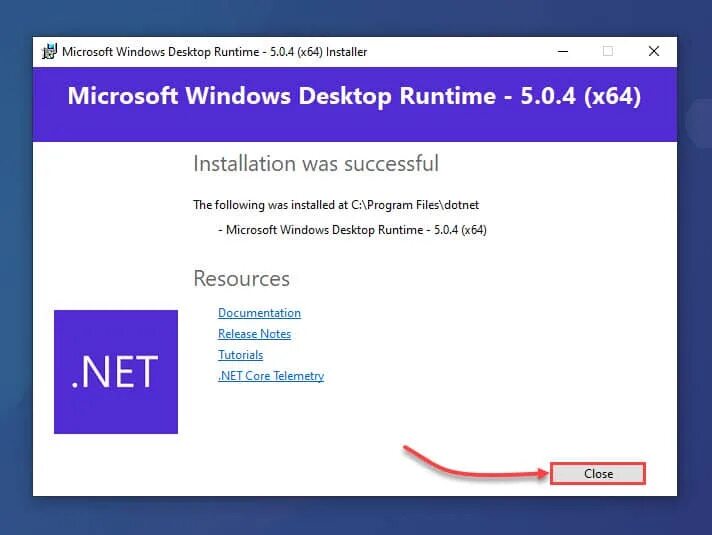Click the purple banner title text
The image size is (712, 535).
coord(354,96)
